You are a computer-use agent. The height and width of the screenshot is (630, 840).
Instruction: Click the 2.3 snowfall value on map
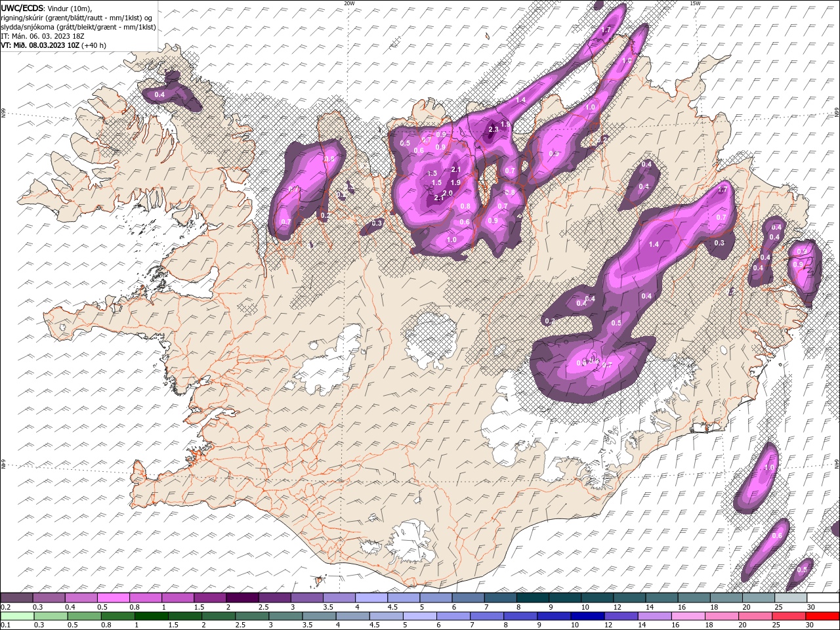click(x=493, y=130)
